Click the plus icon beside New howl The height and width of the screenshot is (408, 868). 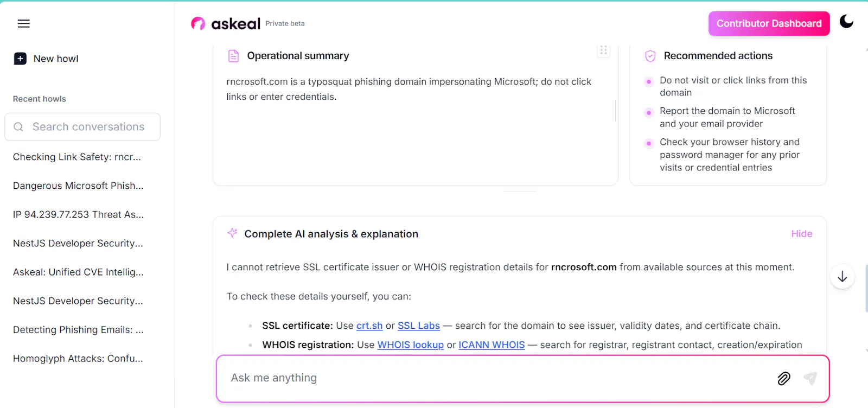pos(20,59)
